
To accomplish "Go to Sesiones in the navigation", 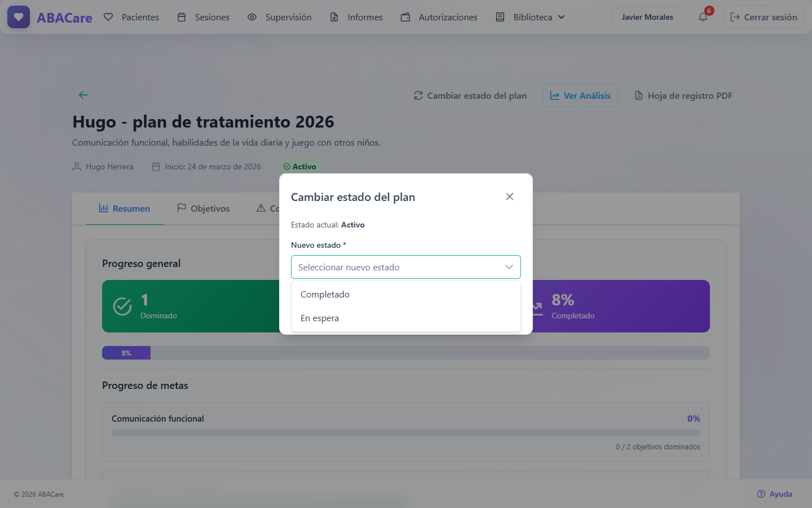I will click(x=204, y=17).
